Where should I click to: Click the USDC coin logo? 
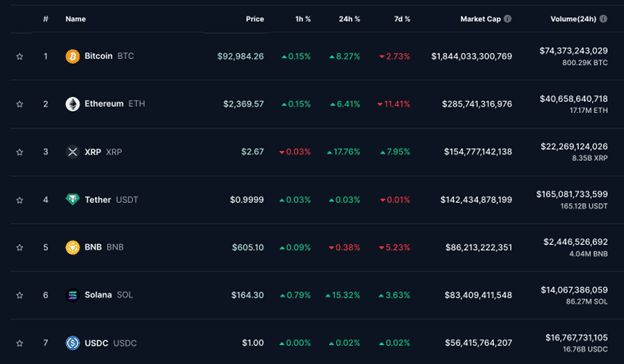click(x=72, y=343)
